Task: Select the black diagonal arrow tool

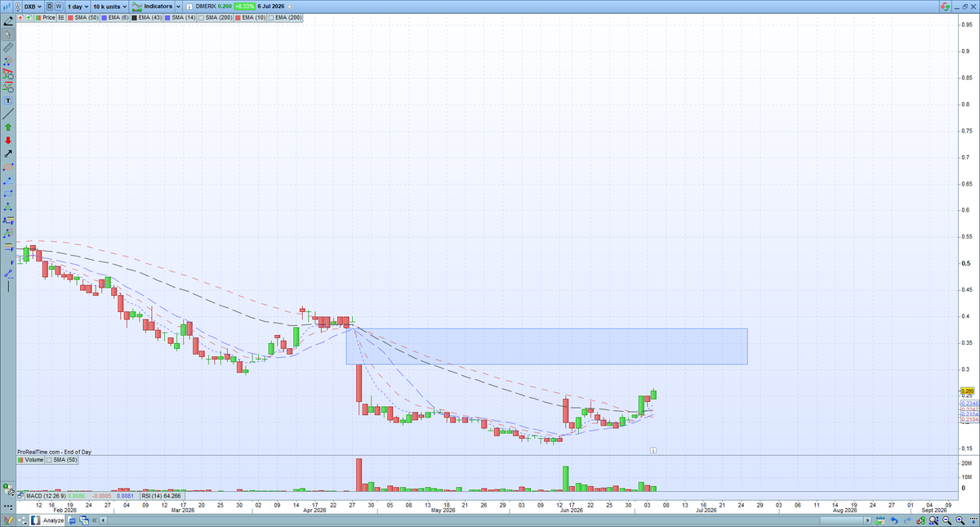Action: pos(8,153)
